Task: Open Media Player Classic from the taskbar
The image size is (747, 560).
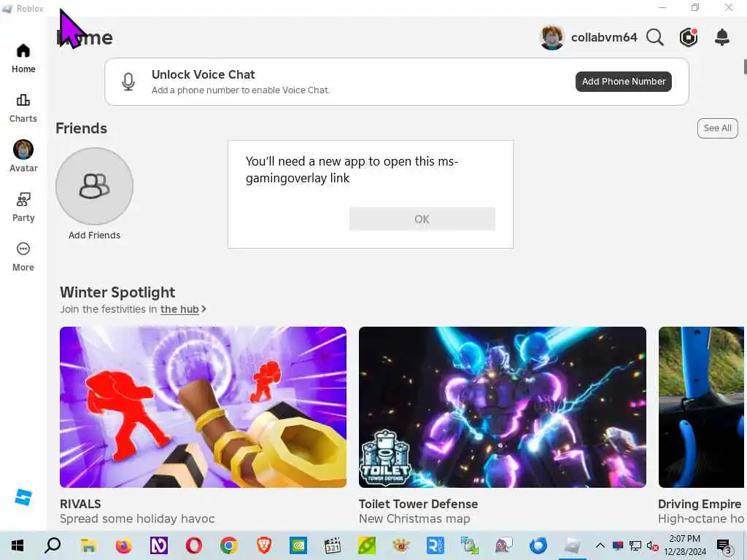Action: point(333,545)
